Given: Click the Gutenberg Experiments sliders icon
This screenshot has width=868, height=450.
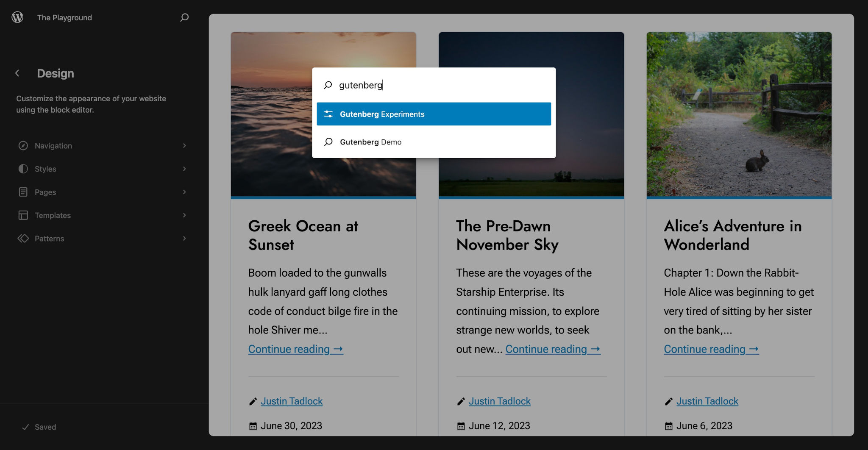Looking at the screenshot, I should [328, 114].
